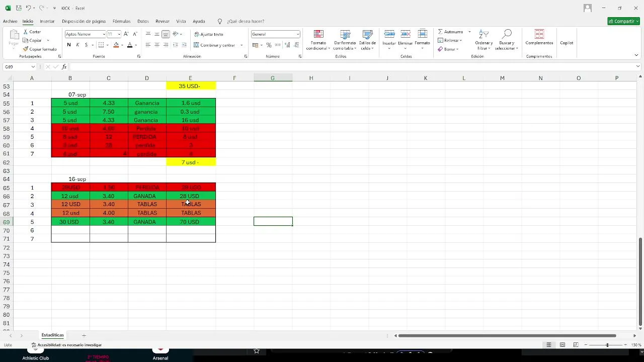Apply italic with the K button

click(x=77, y=45)
